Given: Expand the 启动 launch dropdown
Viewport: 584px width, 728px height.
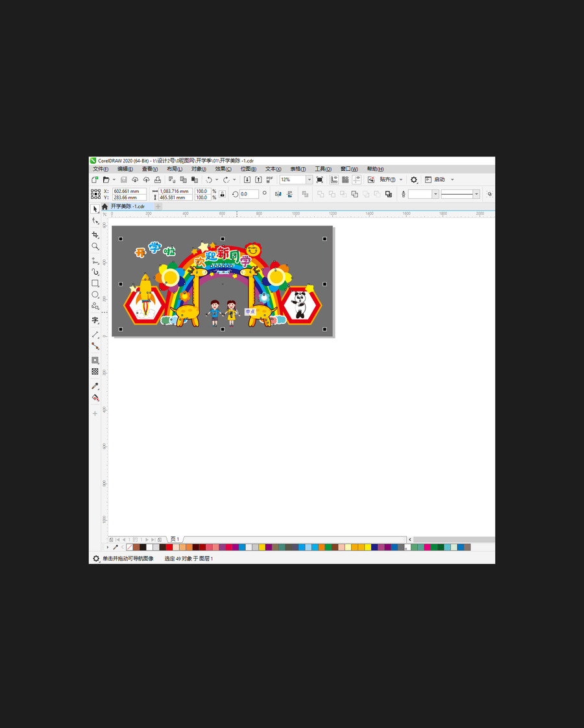Looking at the screenshot, I should [x=452, y=180].
